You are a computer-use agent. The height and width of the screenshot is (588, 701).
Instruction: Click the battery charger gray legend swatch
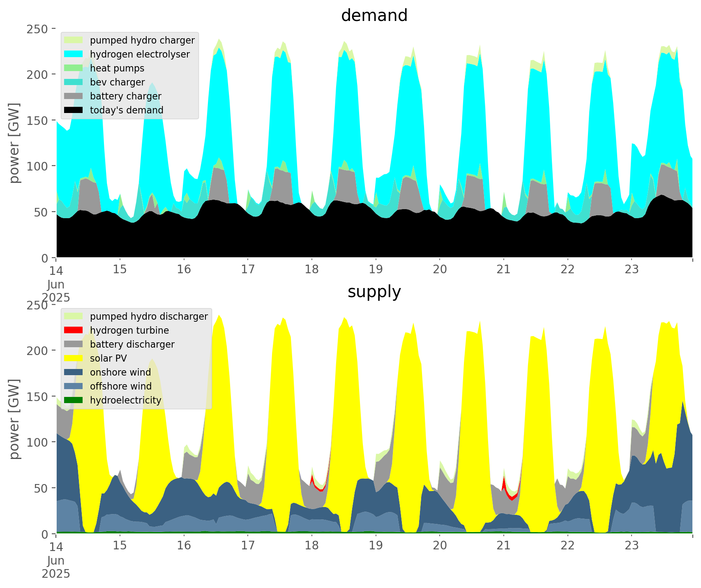pos(74,96)
